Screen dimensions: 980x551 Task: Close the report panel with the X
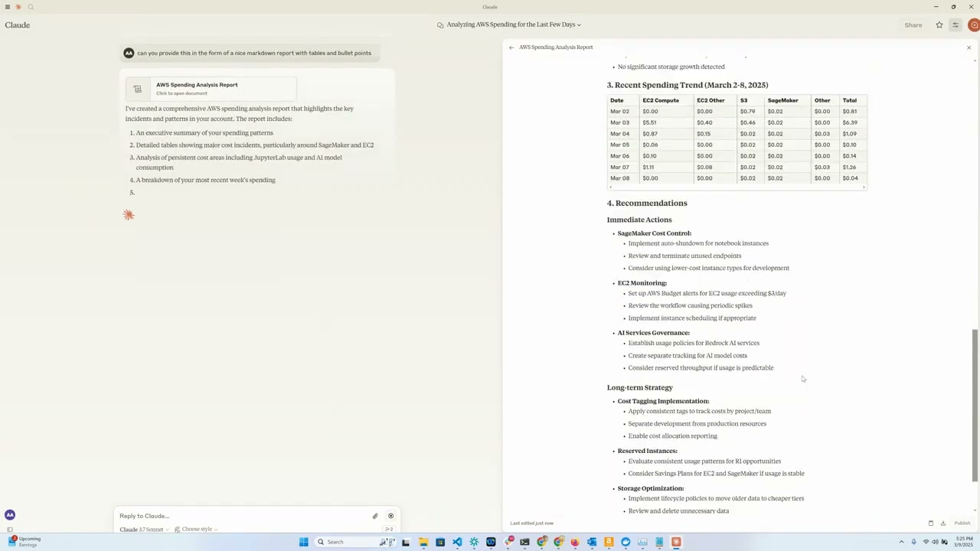969,47
